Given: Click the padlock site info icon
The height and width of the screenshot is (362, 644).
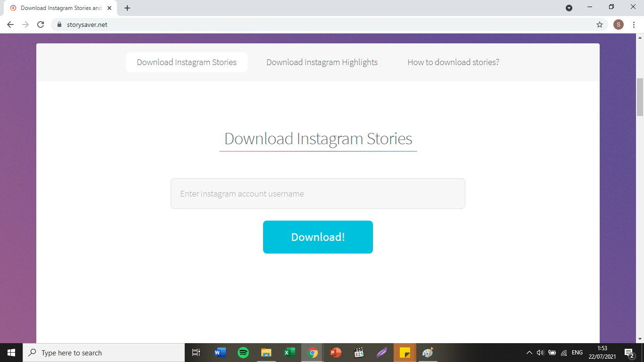Looking at the screenshot, I should coord(59,25).
